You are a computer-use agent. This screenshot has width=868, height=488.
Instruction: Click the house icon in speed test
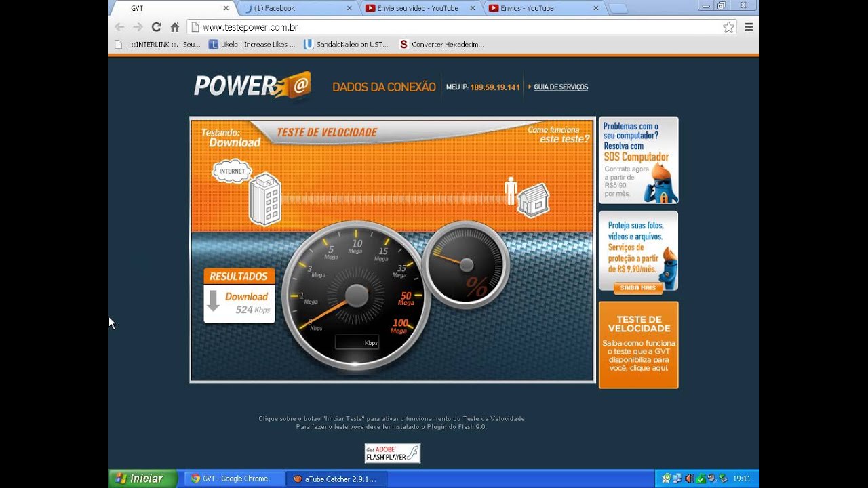[534, 200]
